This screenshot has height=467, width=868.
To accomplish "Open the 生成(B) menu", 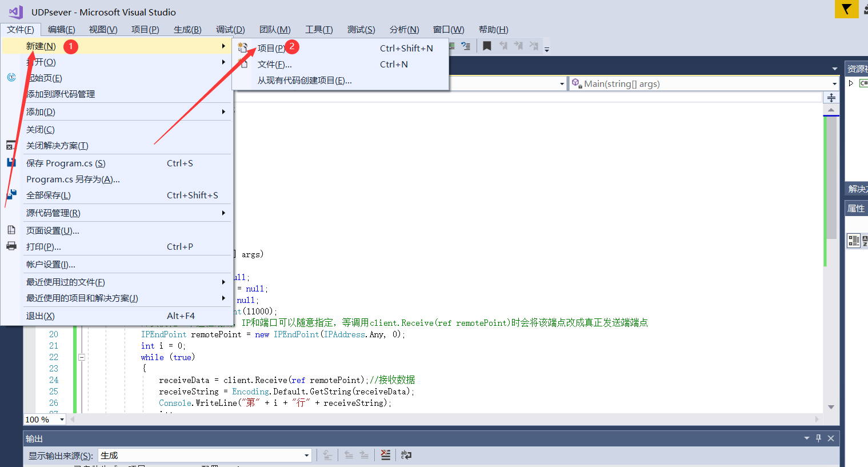I will coord(187,29).
